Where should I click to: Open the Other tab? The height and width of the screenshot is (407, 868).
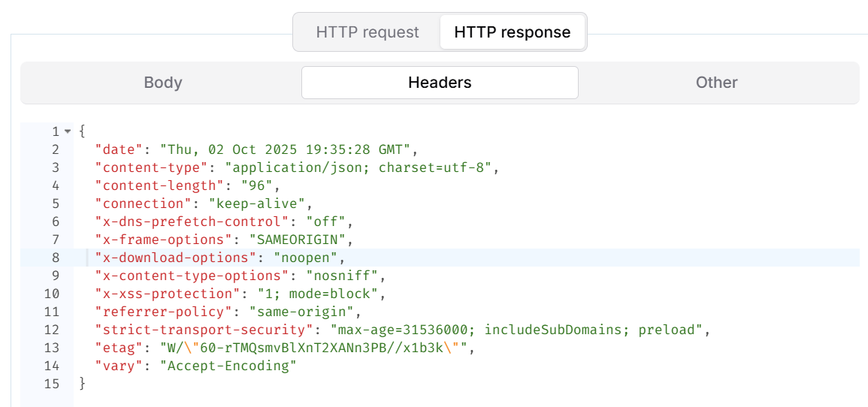click(717, 83)
